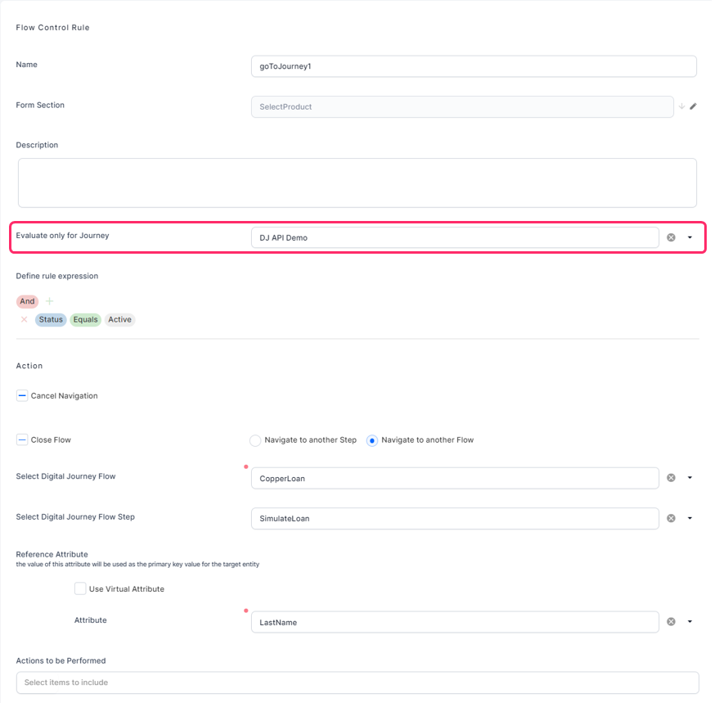Toggle the Cancel Navigation checkbox
Image resolution: width=728 pixels, height=703 pixels.
22,396
